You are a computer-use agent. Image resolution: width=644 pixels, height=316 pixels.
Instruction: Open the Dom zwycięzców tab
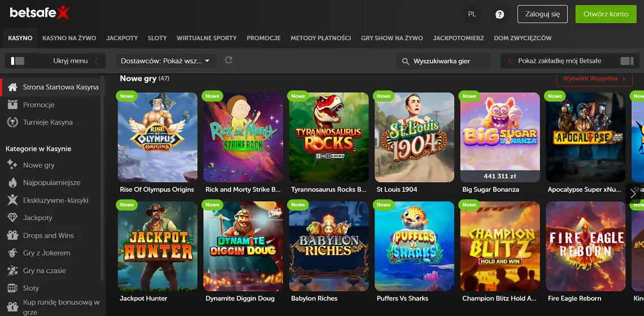[523, 38]
